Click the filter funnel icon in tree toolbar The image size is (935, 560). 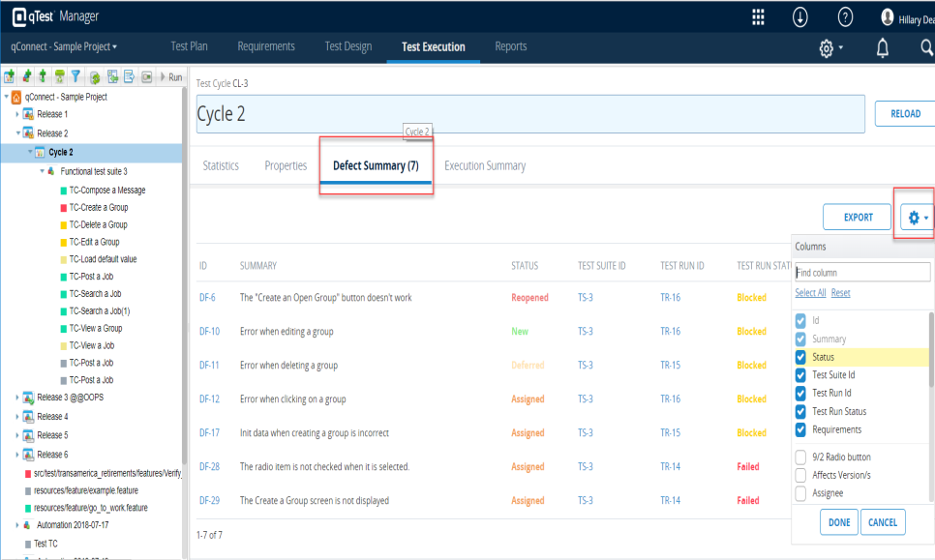[75, 76]
